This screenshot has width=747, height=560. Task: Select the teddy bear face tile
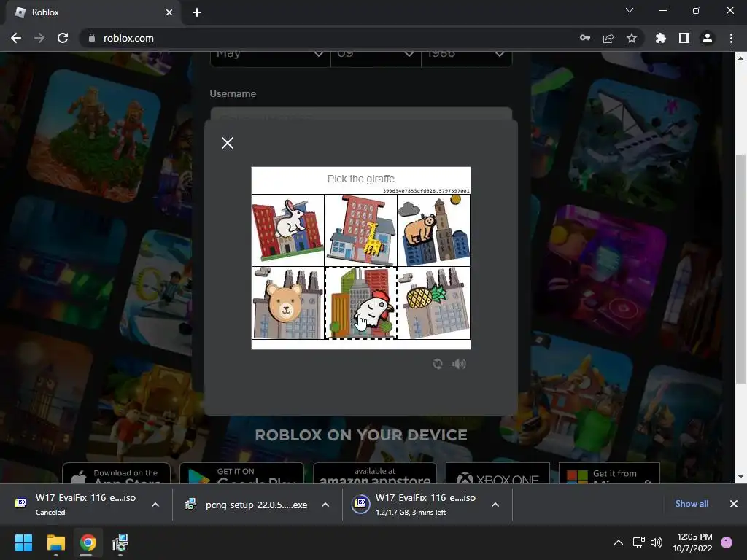287,303
